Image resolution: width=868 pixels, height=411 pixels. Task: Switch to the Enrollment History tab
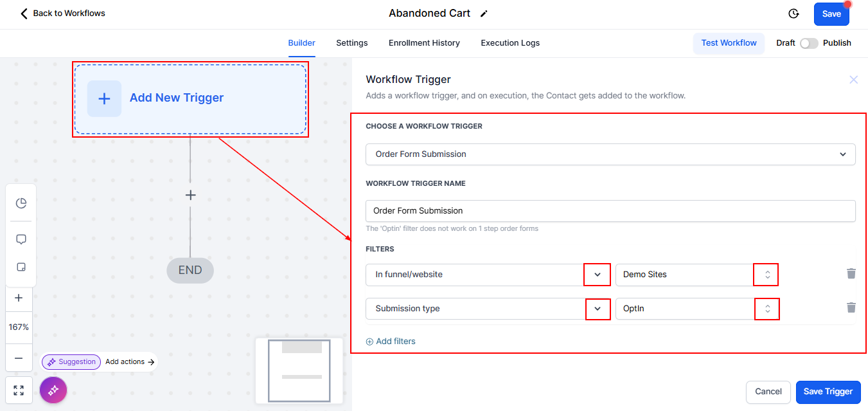point(424,43)
